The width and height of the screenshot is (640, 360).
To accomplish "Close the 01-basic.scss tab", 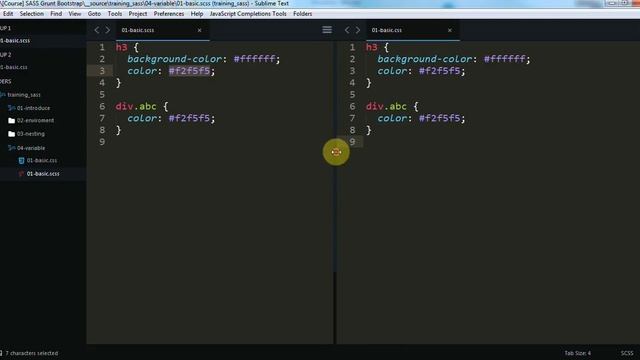I will coord(200,30).
